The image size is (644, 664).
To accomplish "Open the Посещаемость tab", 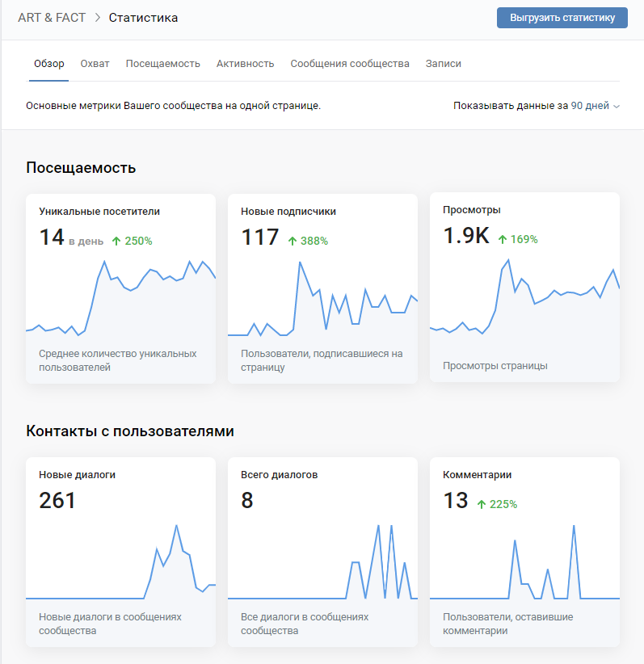I will click(x=162, y=64).
